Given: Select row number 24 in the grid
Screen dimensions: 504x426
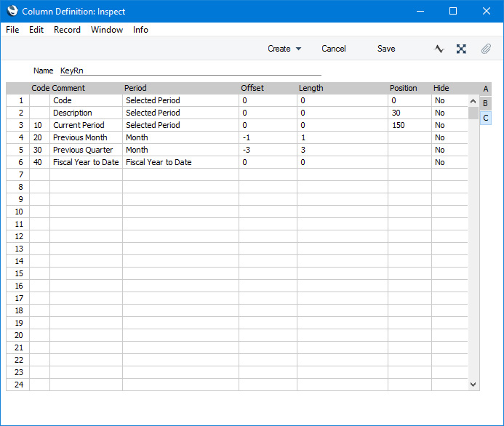Looking at the screenshot, I should tap(18, 385).
